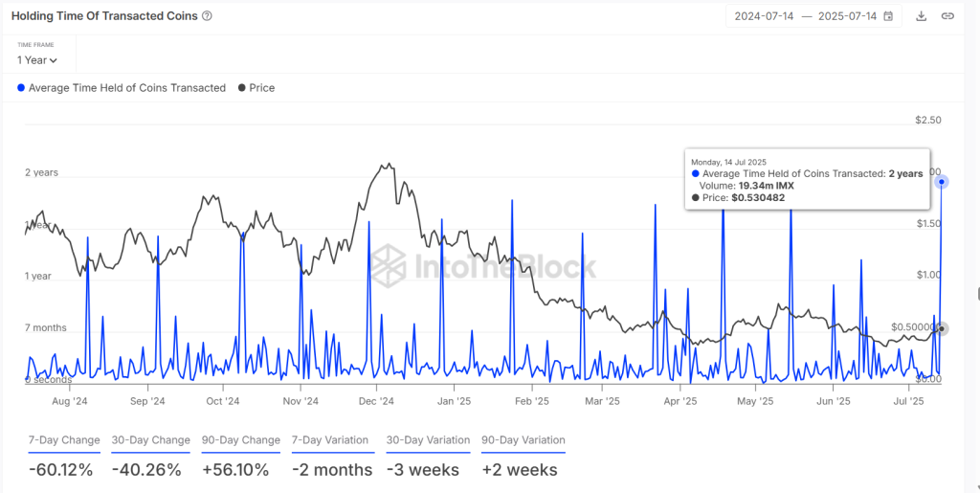Select the start date 2024-07-14 field
This screenshot has width=980, height=493.
pyautogui.click(x=766, y=16)
